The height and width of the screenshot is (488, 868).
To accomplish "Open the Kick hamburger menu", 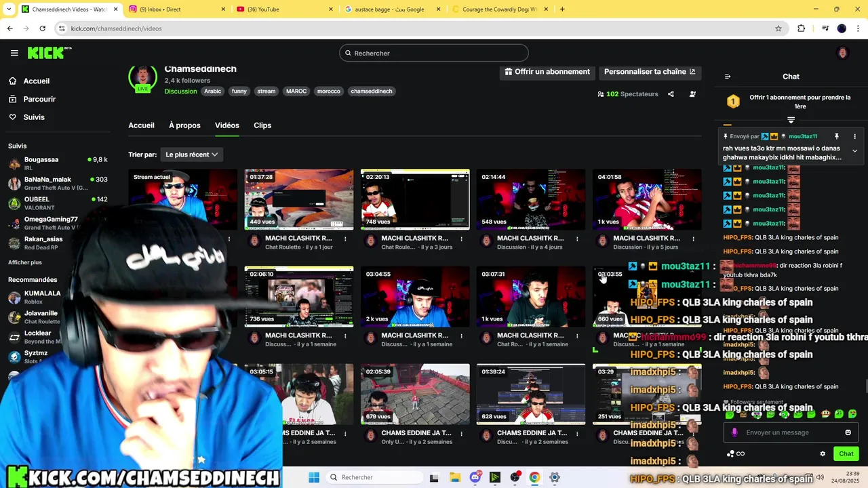I will click(14, 53).
